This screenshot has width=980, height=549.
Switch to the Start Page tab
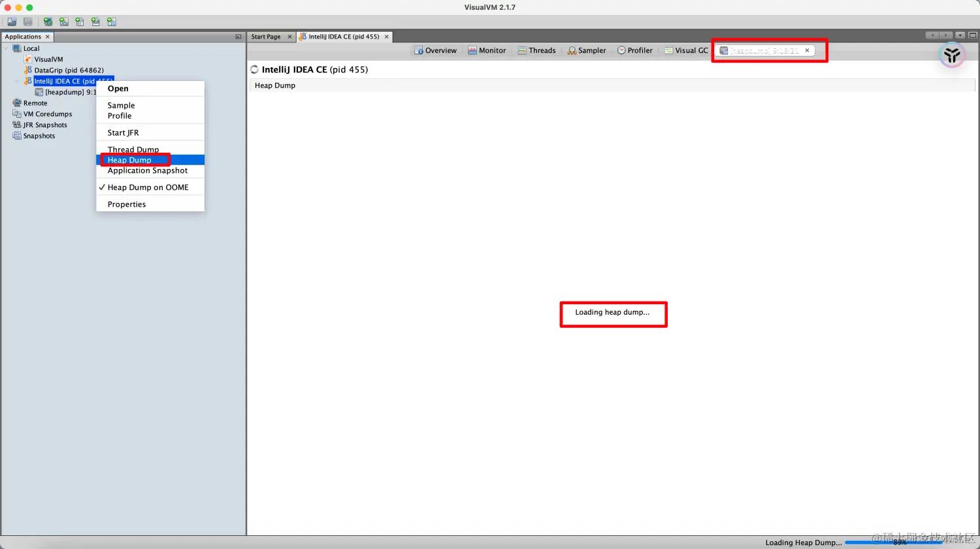tap(266, 37)
